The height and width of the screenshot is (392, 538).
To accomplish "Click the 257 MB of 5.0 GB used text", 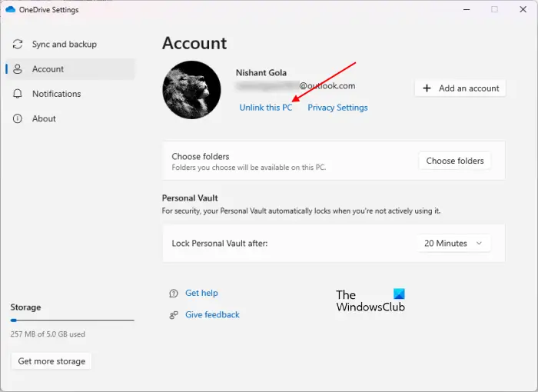I will [48, 334].
